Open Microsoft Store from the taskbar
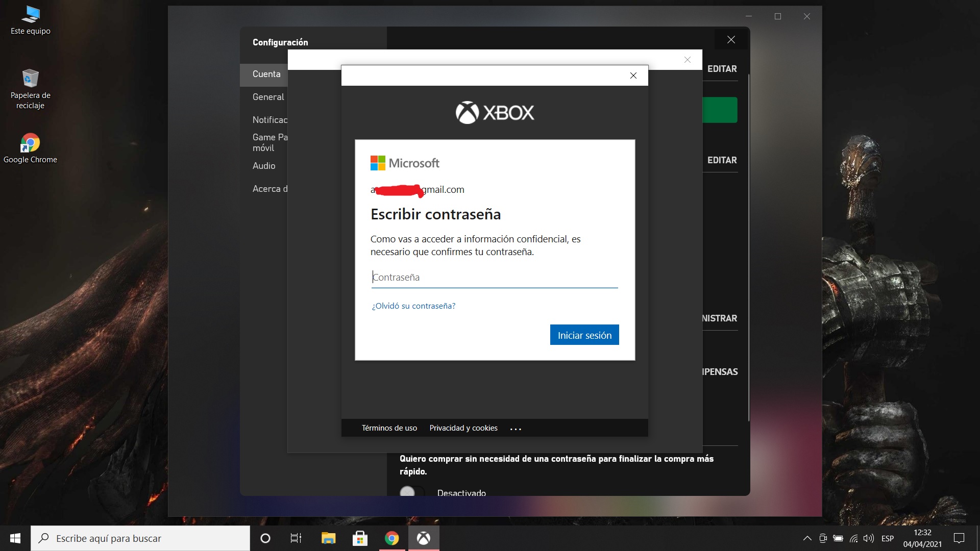980x551 pixels. pos(360,538)
